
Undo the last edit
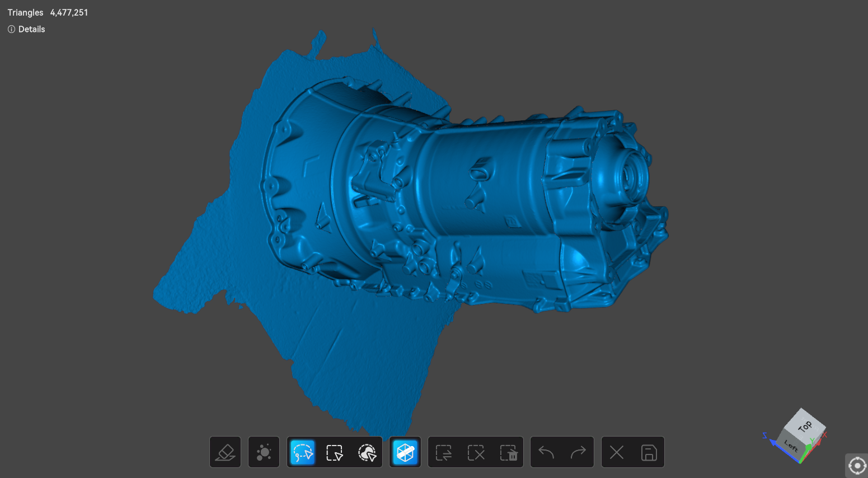pos(546,452)
